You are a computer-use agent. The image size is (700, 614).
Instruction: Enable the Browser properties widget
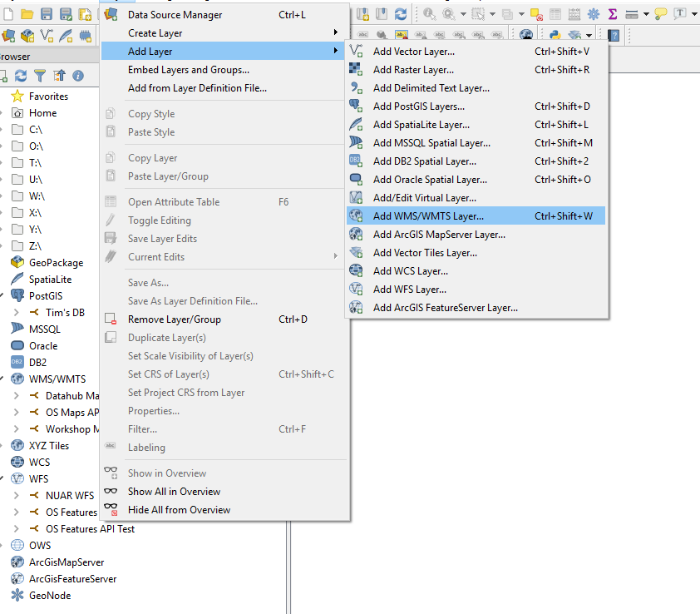click(x=78, y=75)
